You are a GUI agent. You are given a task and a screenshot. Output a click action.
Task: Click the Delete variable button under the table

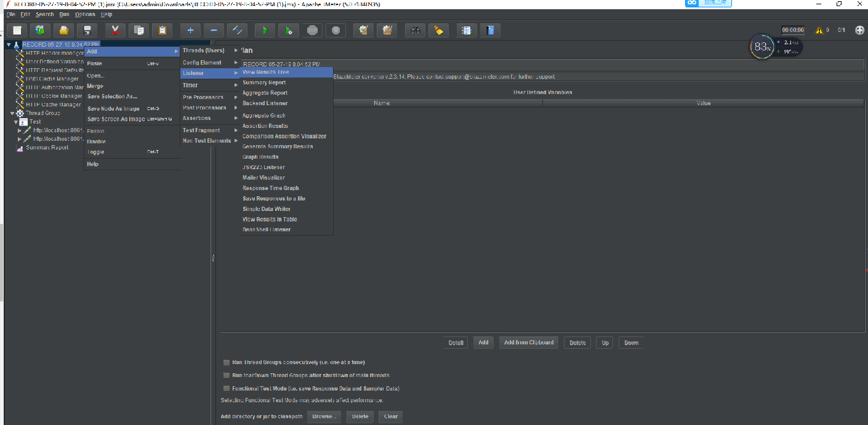click(577, 343)
